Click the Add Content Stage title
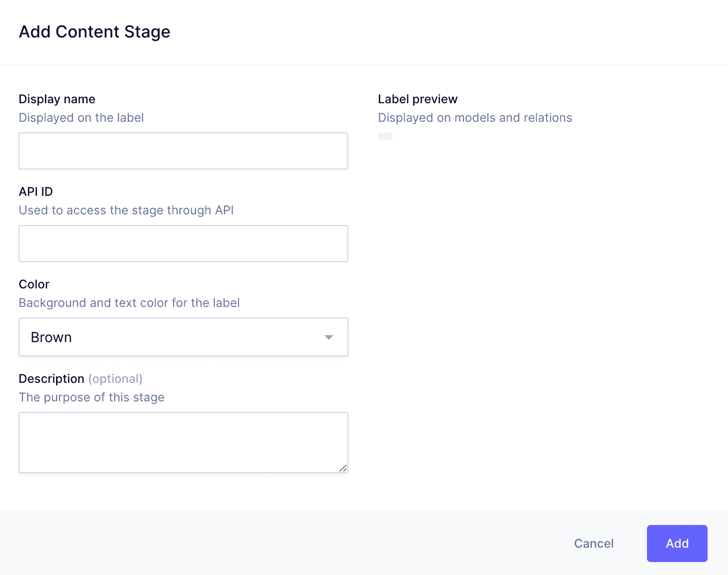Viewport: 728px width, 575px height. [94, 31]
